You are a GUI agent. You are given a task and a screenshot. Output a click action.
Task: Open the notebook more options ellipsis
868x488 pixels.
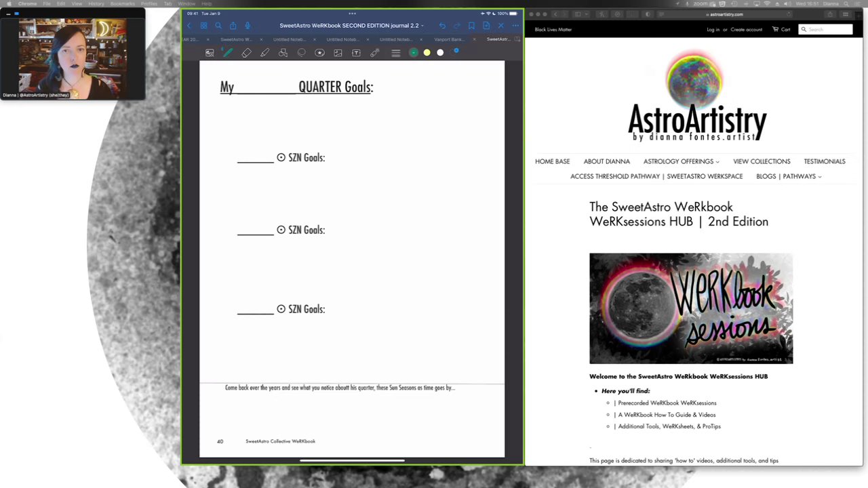[x=515, y=26]
